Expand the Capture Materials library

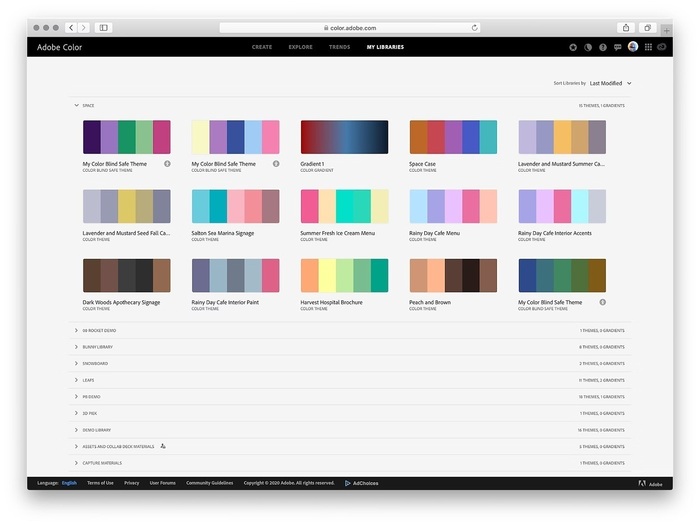(x=76, y=463)
